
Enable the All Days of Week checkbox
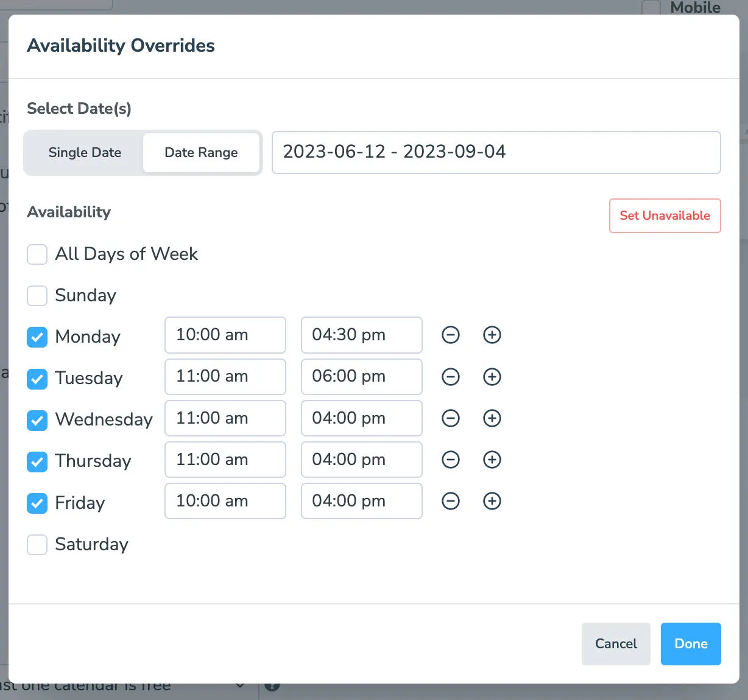(x=37, y=254)
